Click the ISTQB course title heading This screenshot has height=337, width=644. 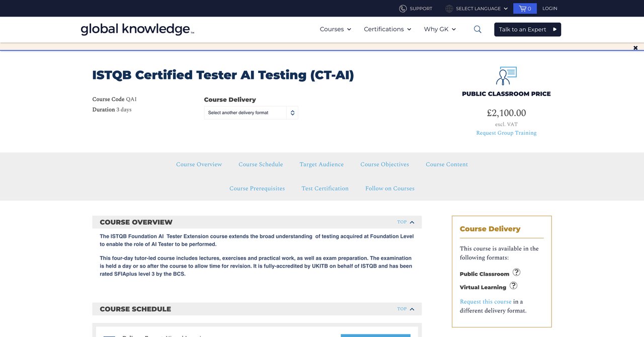[x=223, y=75]
